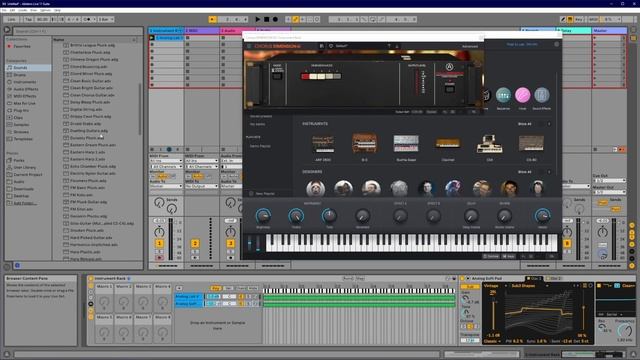The image size is (640, 360).
Task: Toggle track 1 activator button
Action: click(x=159, y=244)
